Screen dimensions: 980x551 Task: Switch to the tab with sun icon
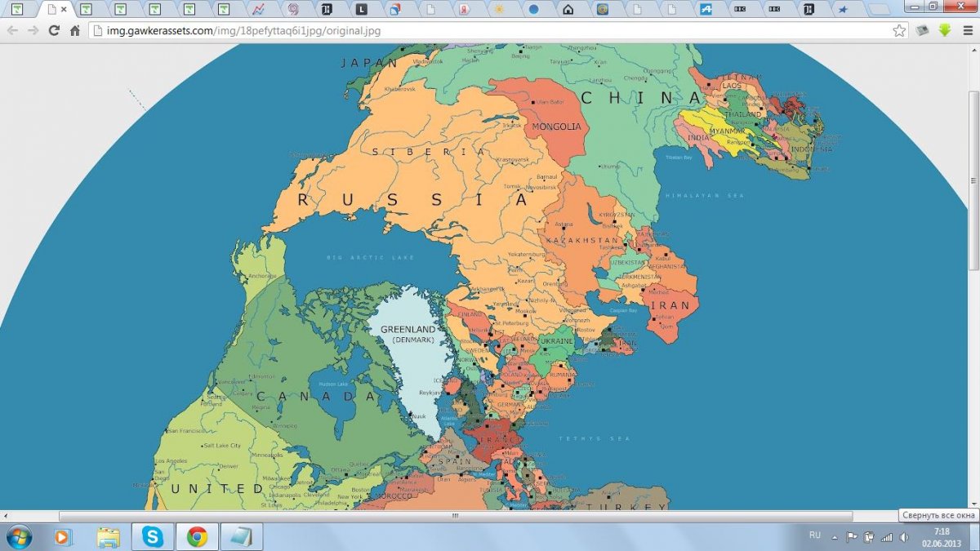tap(499, 10)
